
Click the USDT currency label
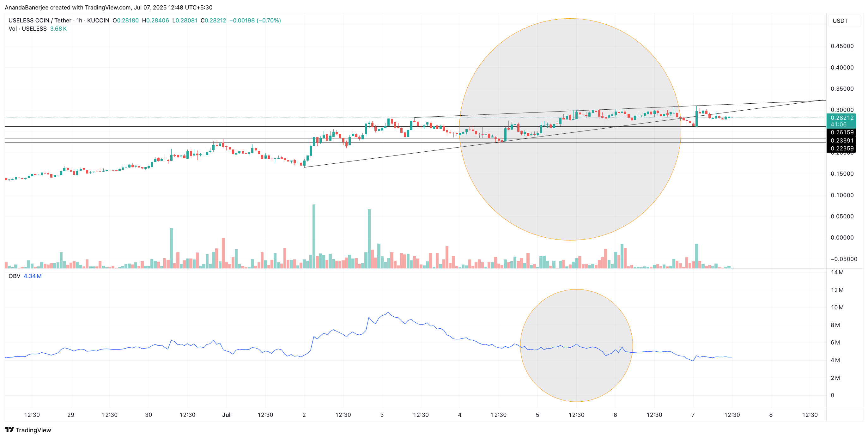click(x=840, y=21)
